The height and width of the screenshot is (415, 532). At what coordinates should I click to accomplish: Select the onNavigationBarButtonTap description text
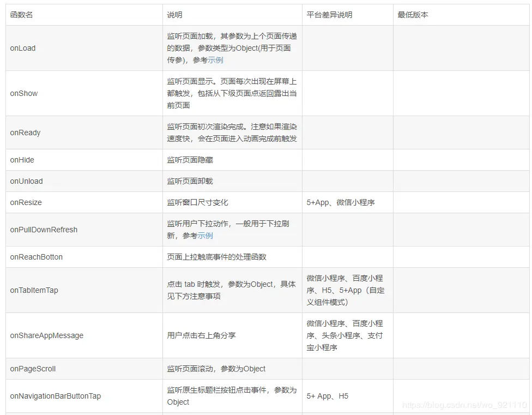click(x=232, y=396)
